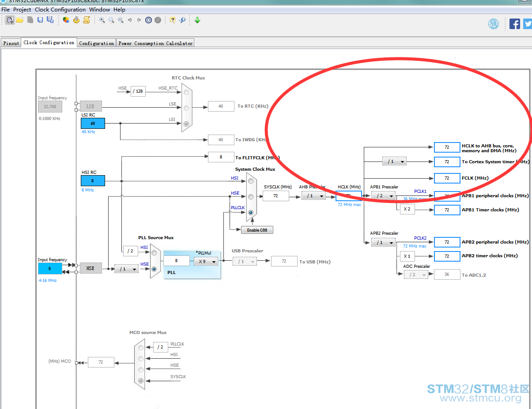Select LSI in the RTC Clock Mux

pyautogui.click(x=186, y=124)
